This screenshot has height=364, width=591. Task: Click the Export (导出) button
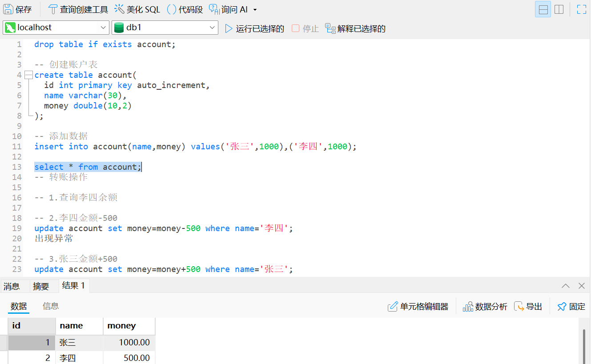click(528, 307)
